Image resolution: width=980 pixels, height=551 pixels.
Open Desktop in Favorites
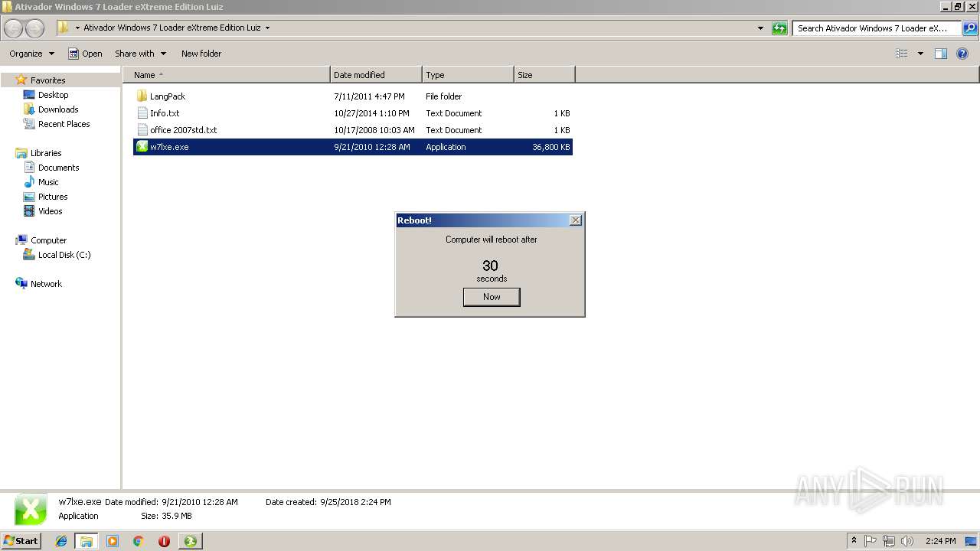point(53,95)
